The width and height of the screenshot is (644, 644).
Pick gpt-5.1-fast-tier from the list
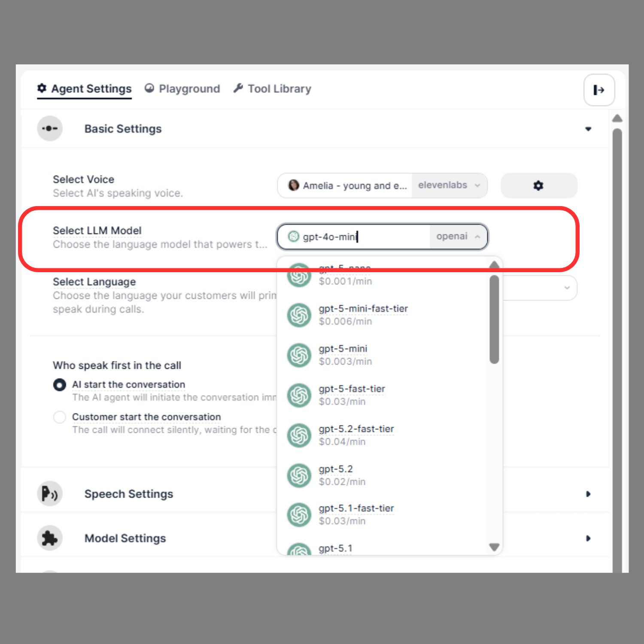tap(382, 514)
